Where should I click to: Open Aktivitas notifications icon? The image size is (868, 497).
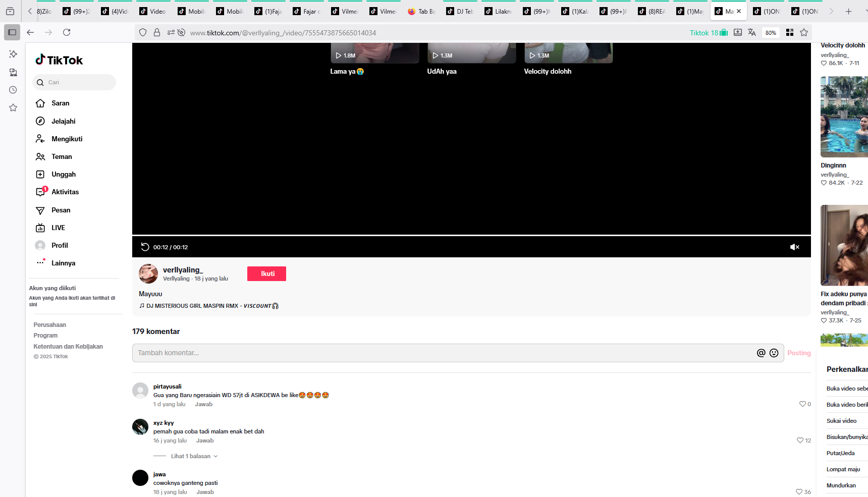point(41,192)
